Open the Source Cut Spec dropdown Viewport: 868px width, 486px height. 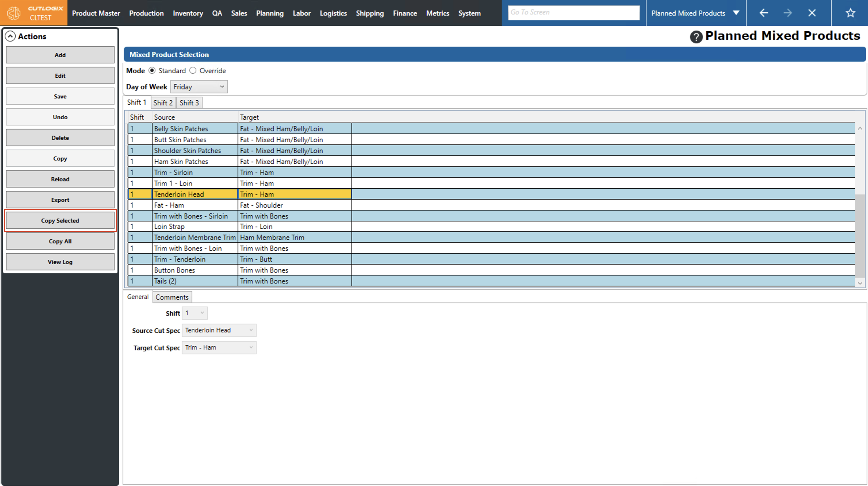click(219, 330)
